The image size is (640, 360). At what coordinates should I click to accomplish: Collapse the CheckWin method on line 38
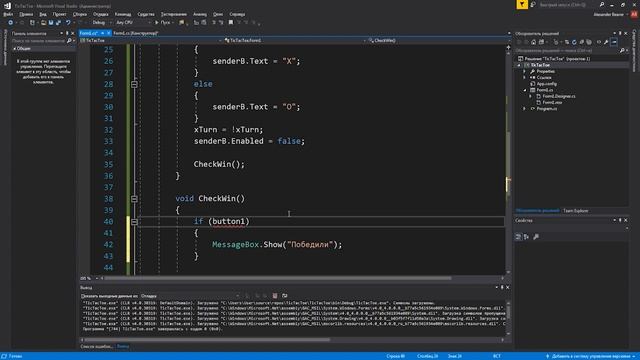click(x=134, y=199)
